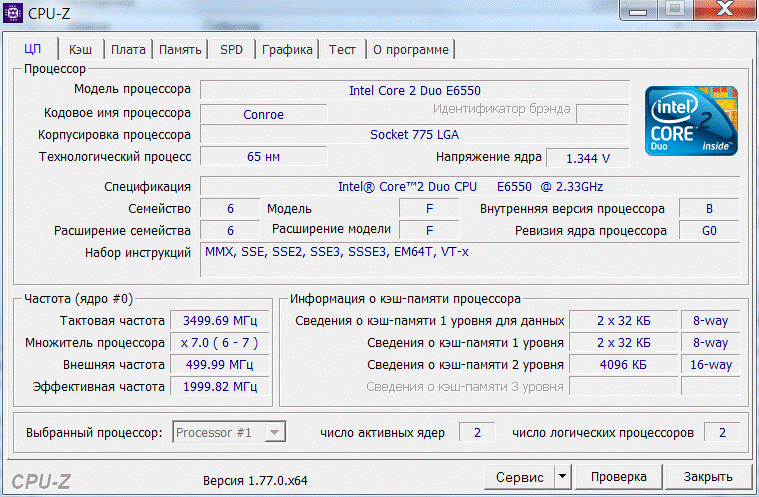Open the Сервис dropdown arrow
Screen dimensions: 759x497
[x=562, y=477]
